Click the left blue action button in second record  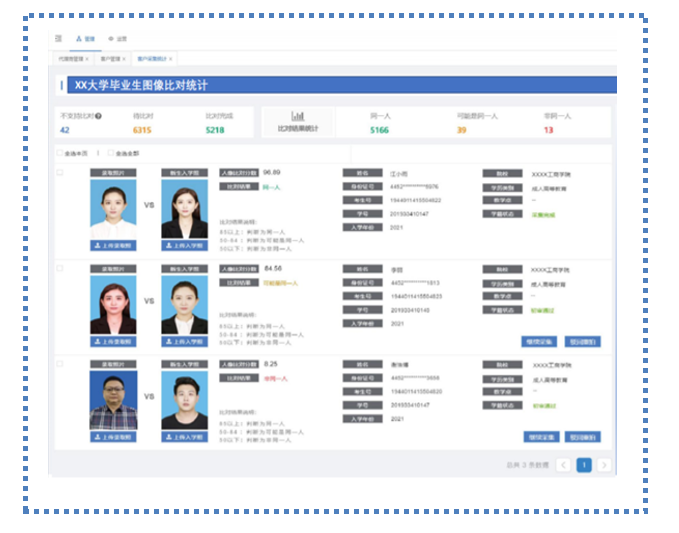[x=540, y=341]
